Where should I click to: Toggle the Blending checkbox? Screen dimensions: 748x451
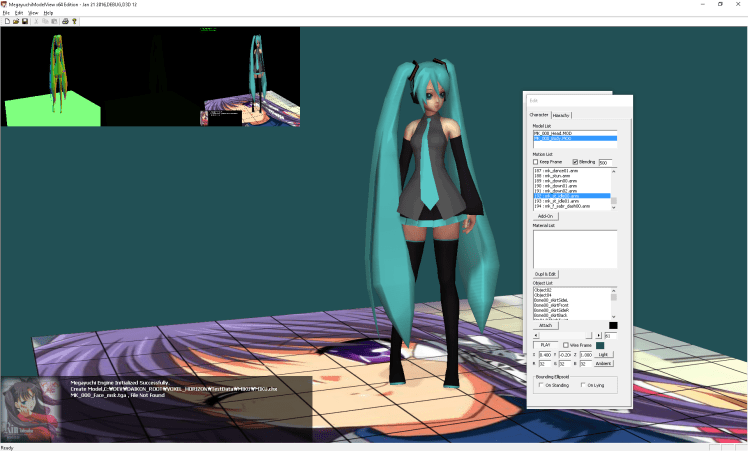coord(575,162)
